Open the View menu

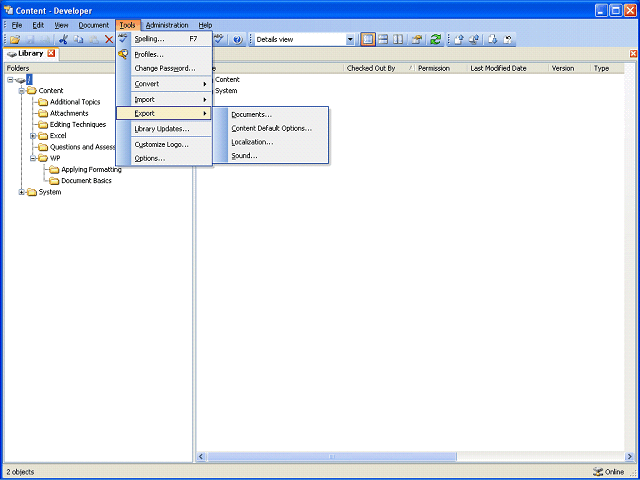61,25
